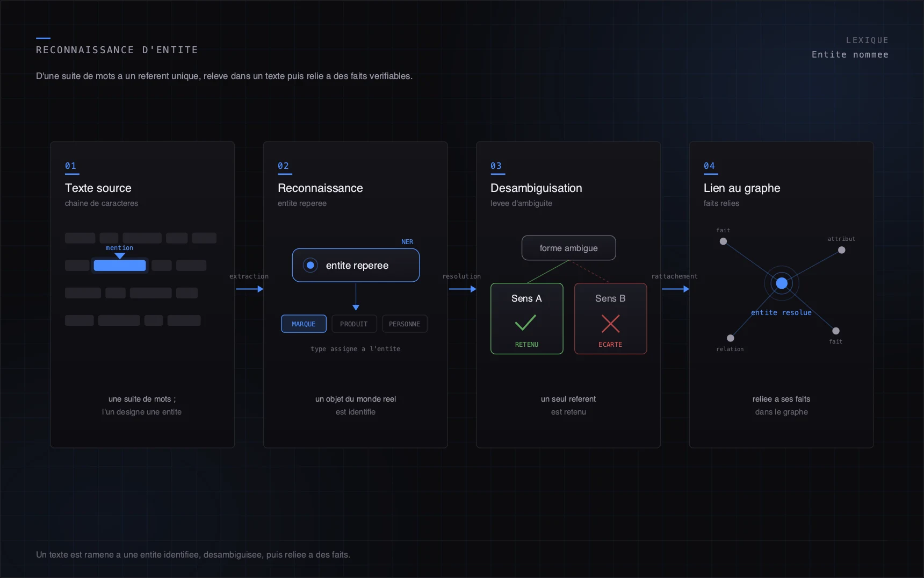Click the green checkmark under Sens A
This screenshot has width=924, height=578.
tap(525, 323)
